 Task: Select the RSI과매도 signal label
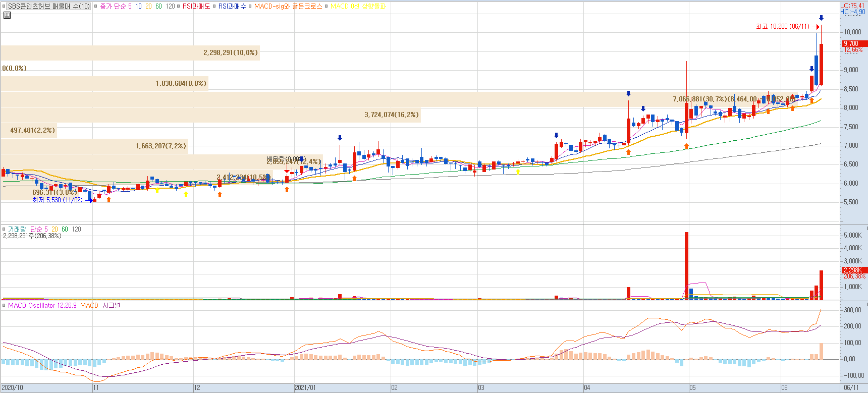196,7
